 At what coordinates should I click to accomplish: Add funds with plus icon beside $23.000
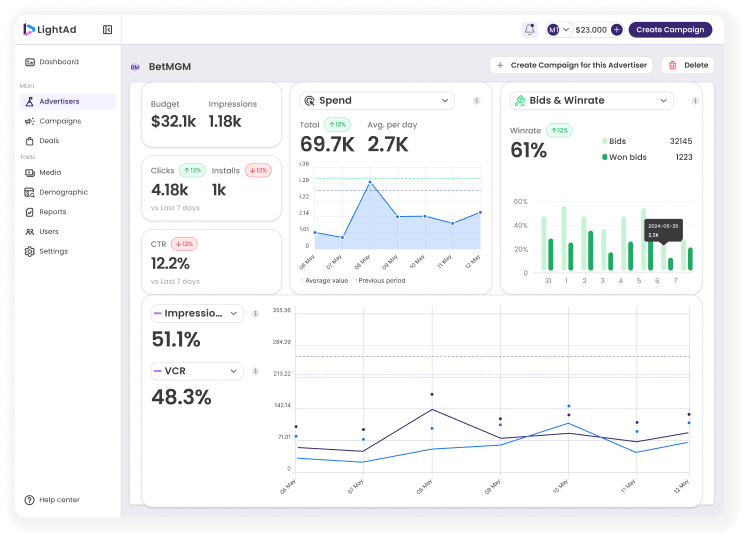coord(616,30)
